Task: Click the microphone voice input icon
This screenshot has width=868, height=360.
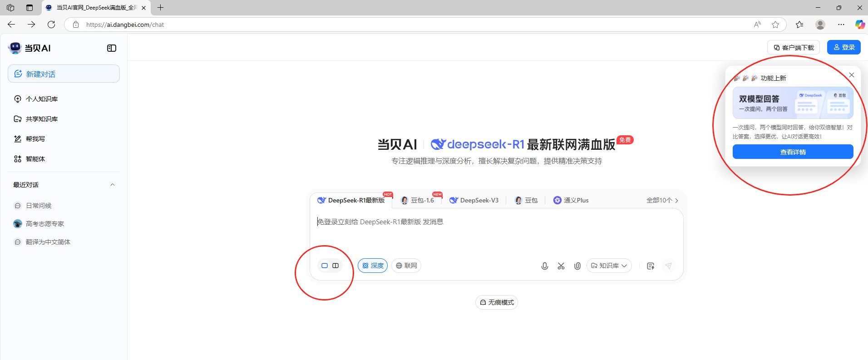Action: (x=545, y=266)
